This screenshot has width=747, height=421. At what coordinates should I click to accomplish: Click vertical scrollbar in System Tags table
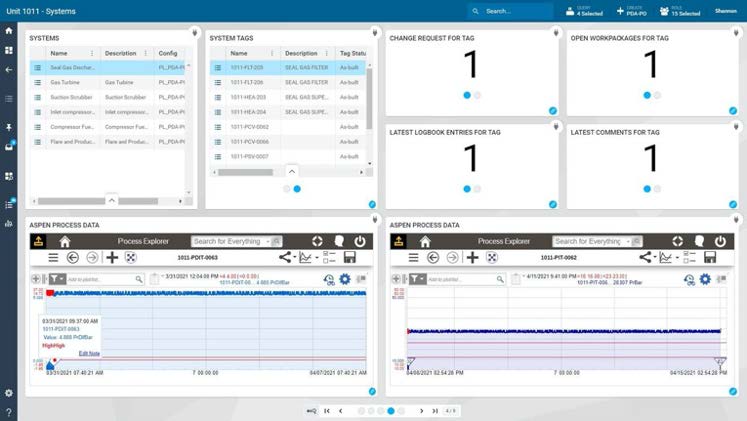(x=369, y=98)
